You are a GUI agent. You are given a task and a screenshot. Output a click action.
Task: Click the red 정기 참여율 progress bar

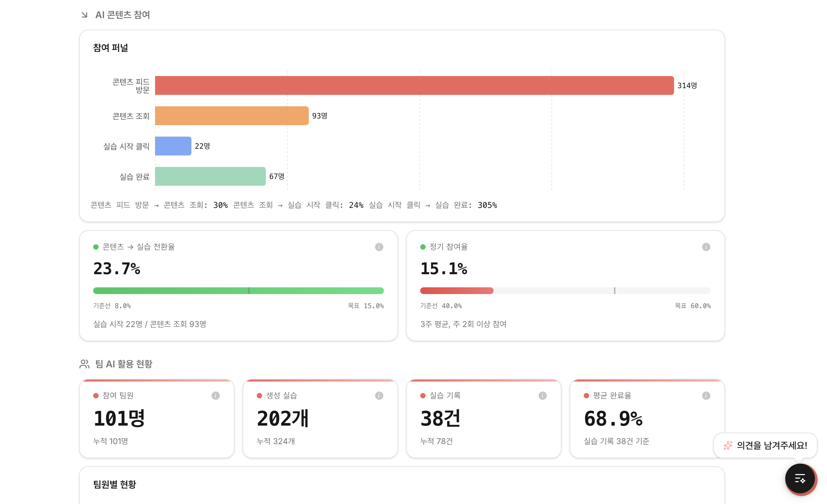point(457,291)
